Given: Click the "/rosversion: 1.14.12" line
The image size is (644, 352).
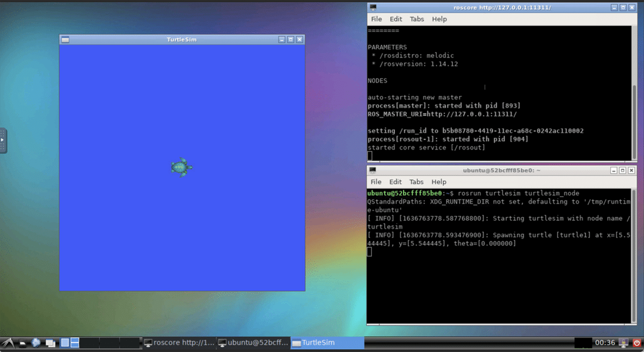Looking at the screenshot, I should coord(415,64).
